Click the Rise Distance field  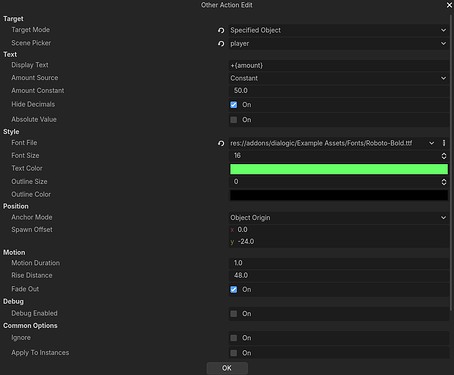pyautogui.click(x=339, y=275)
